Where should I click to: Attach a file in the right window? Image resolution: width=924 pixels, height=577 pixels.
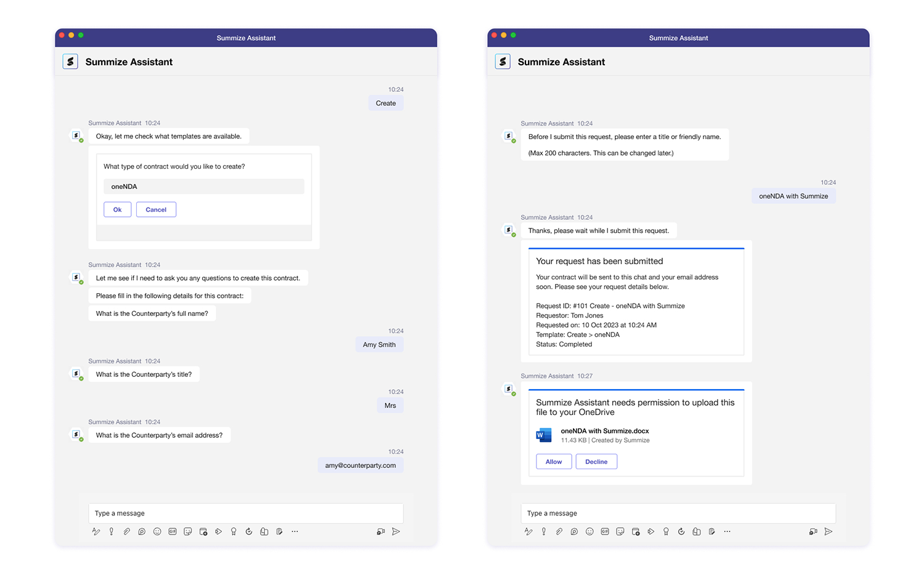(x=559, y=531)
